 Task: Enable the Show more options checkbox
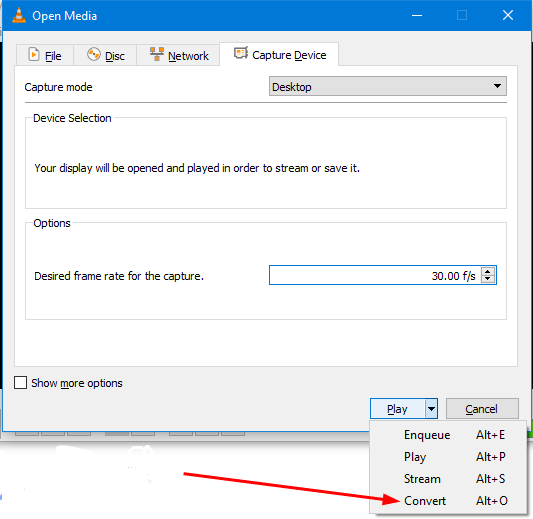pyautogui.click(x=20, y=382)
